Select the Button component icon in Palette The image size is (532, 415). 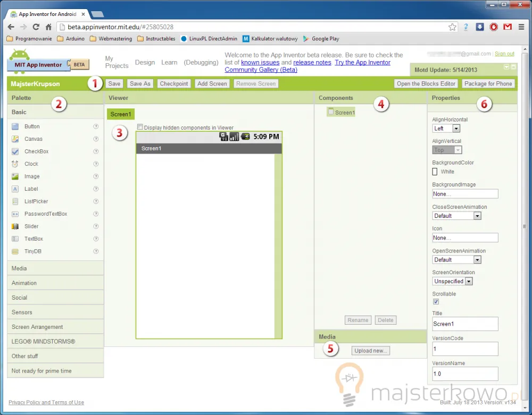point(15,126)
